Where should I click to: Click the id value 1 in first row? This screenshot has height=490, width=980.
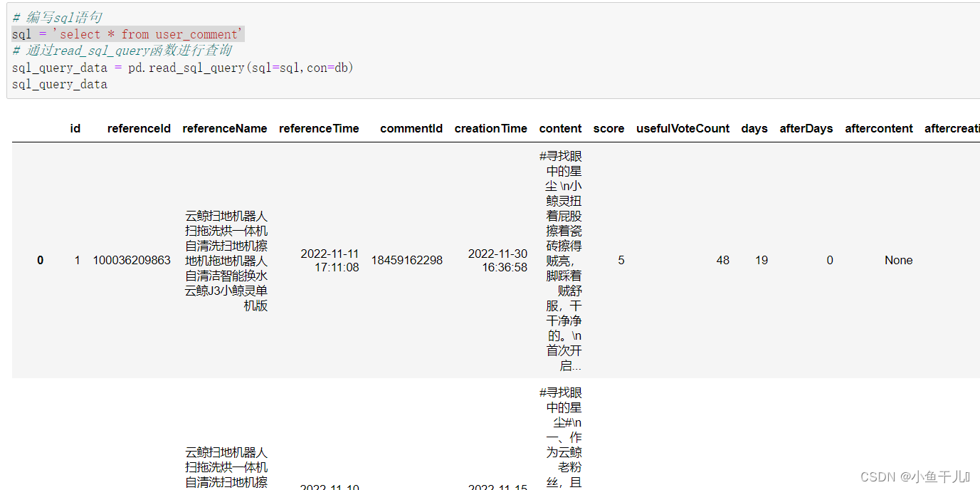point(78,260)
